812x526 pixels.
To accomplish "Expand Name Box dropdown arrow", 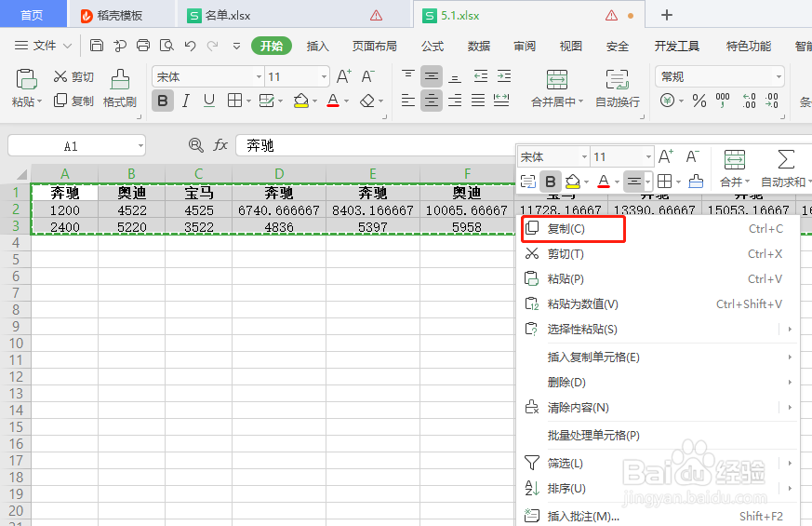I will click(x=140, y=145).
